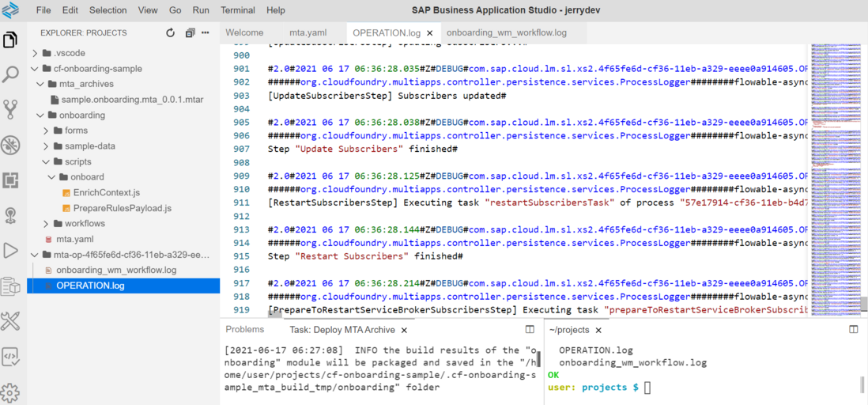Select OPERATION.log in Explorer tree

tap(123, 286)
